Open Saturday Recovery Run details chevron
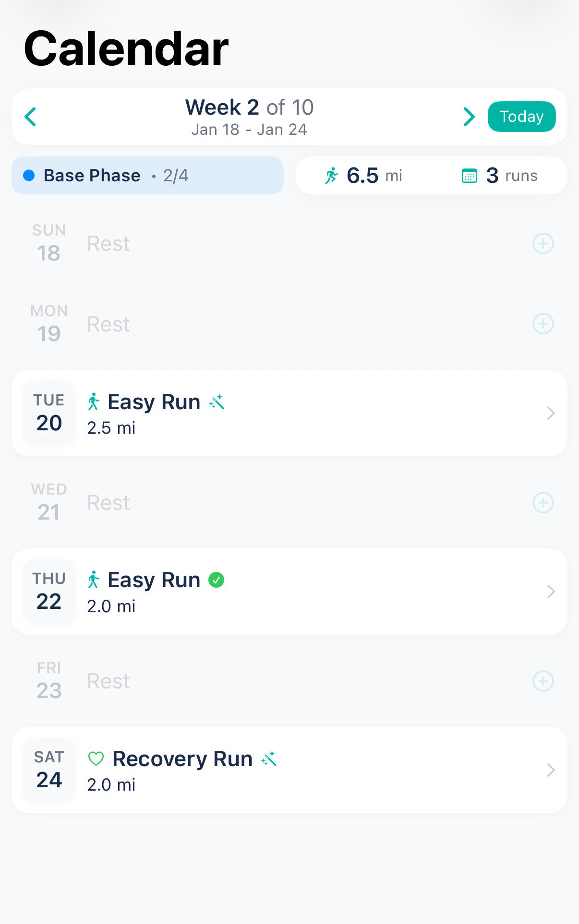579x924 pixels. click(551, 770)
